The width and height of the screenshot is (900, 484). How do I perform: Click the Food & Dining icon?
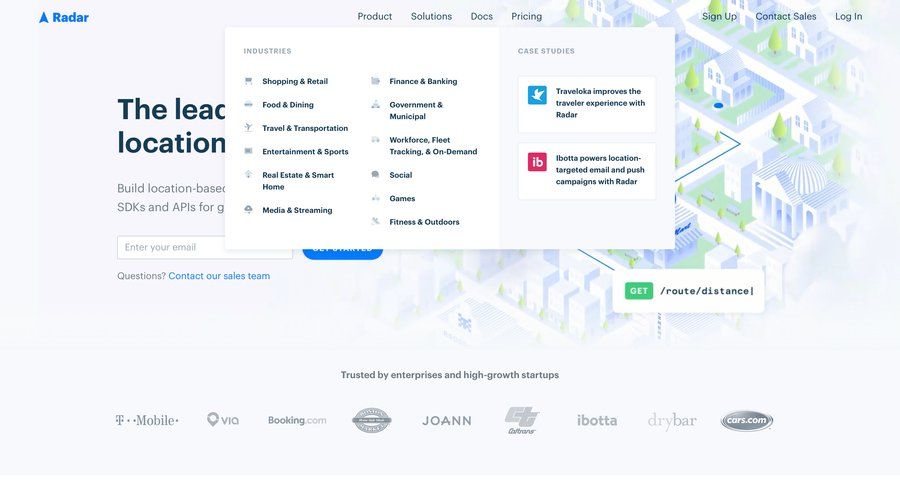point(249,104)
